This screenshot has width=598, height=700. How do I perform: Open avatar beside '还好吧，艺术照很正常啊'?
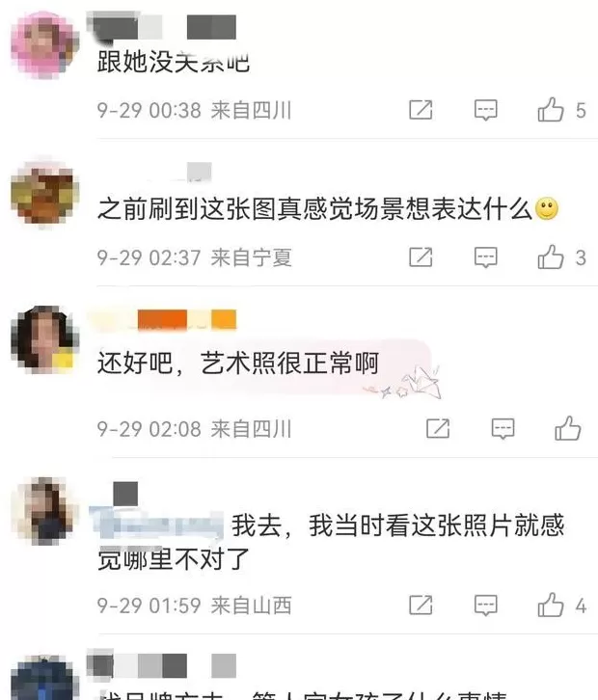43,339
